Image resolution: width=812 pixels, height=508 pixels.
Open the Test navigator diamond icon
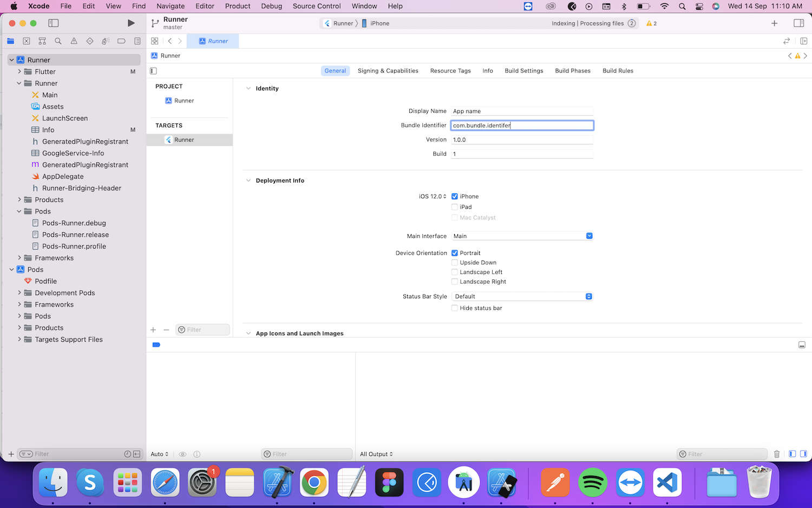[90, 41]
